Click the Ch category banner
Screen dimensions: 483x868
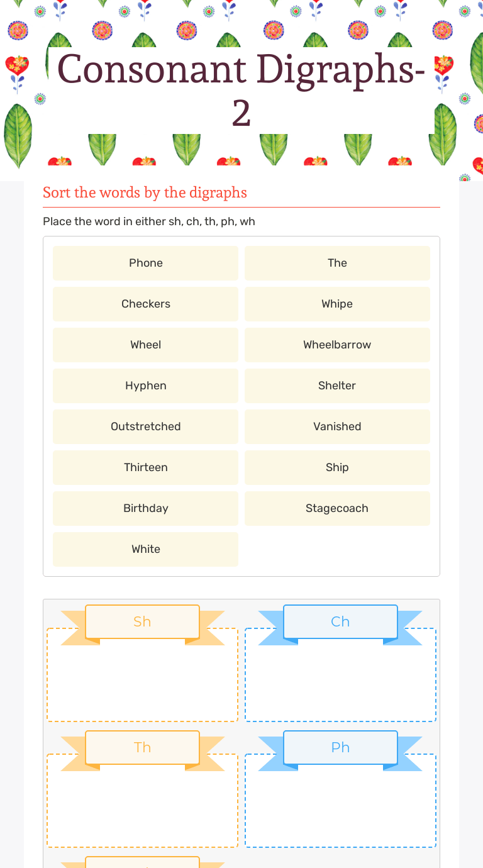point(340,622)
